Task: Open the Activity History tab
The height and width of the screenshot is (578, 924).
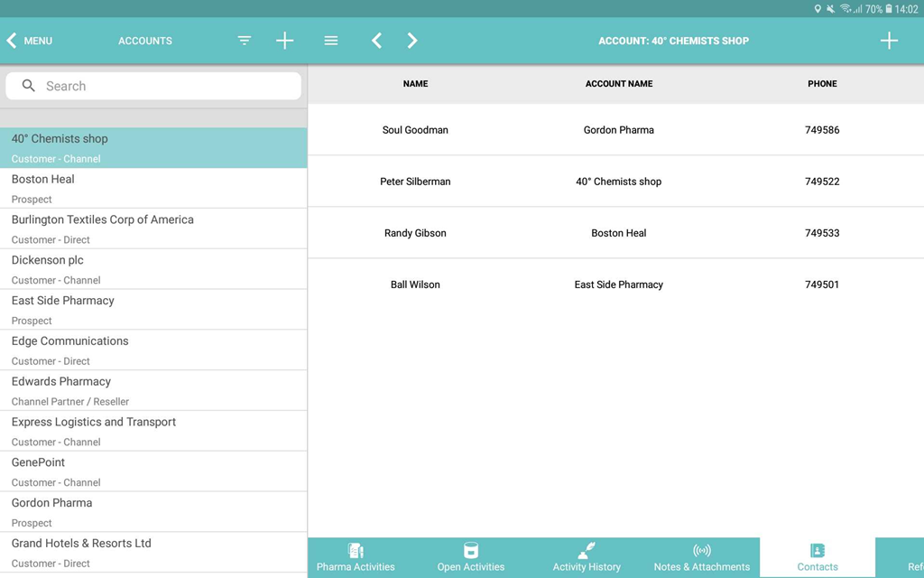Action: (x=587, y=557)
